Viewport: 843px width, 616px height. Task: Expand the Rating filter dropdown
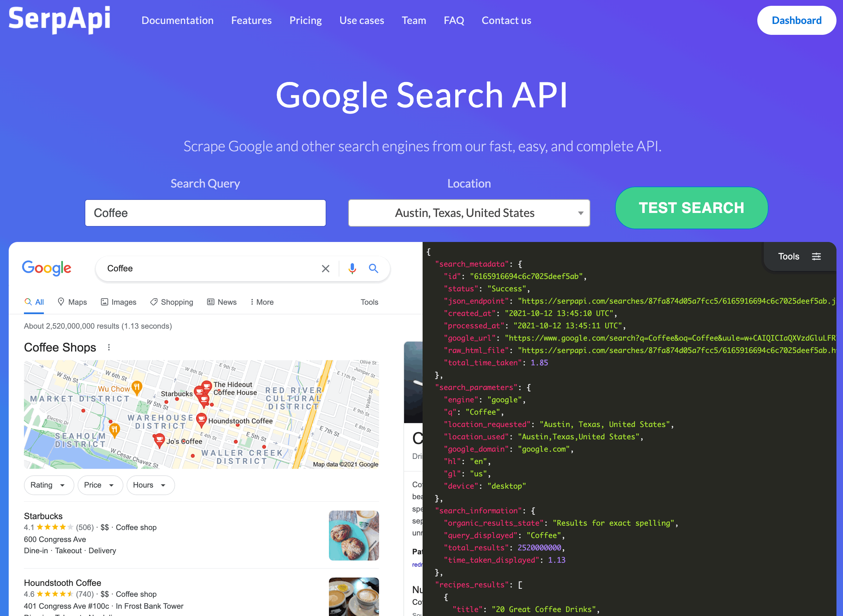[x=49, y=485]
